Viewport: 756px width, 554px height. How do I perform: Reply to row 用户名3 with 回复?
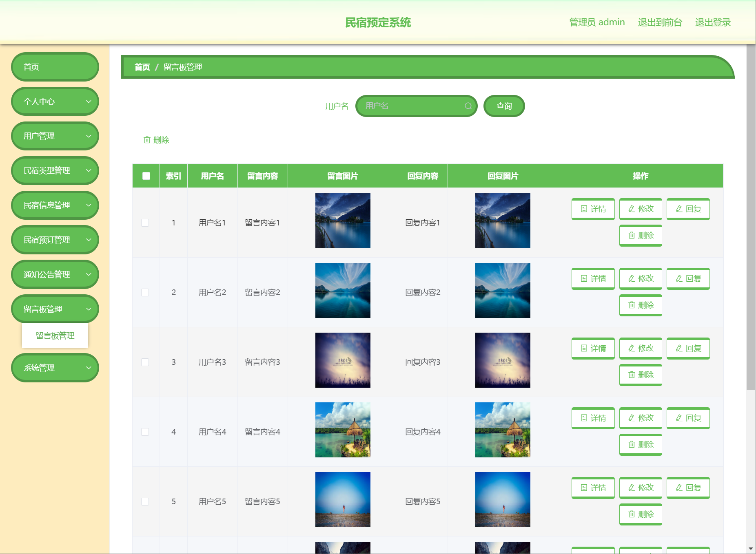tap(688, 348)
